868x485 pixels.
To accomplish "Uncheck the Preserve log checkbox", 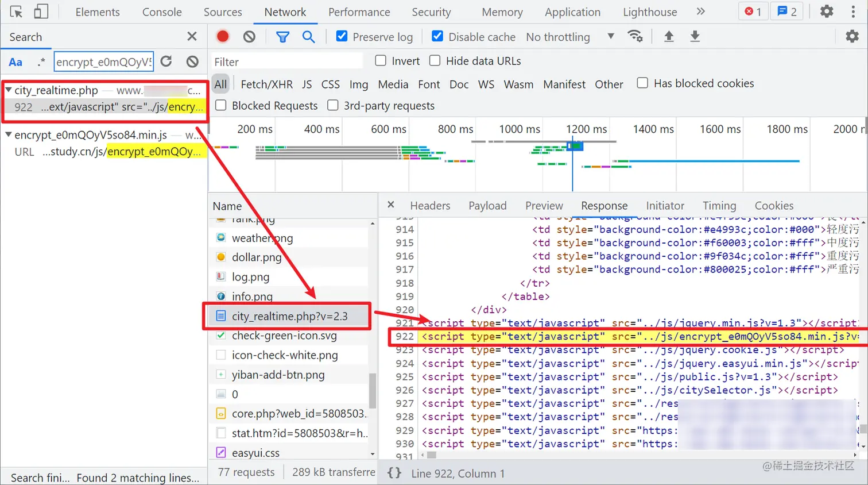I will pos(342,36).
